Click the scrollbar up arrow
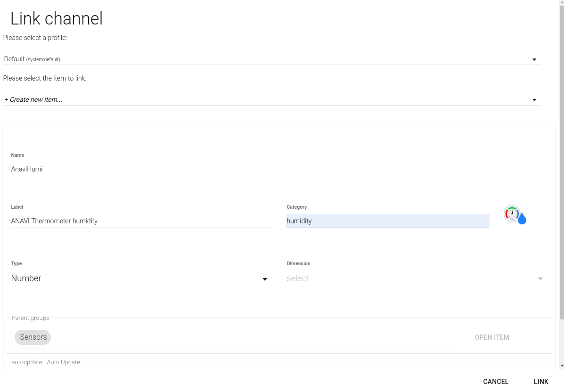The width and height of the screenshot is (564, 392). pos(562,2)
